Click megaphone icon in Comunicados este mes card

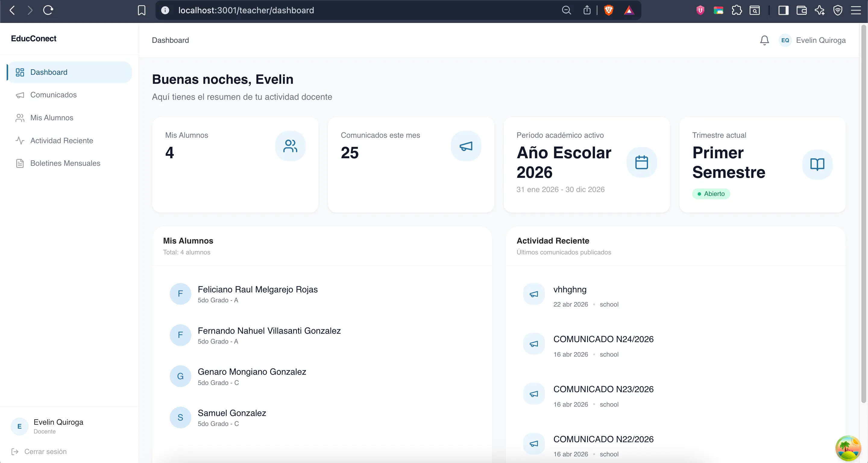click(466, 146)
